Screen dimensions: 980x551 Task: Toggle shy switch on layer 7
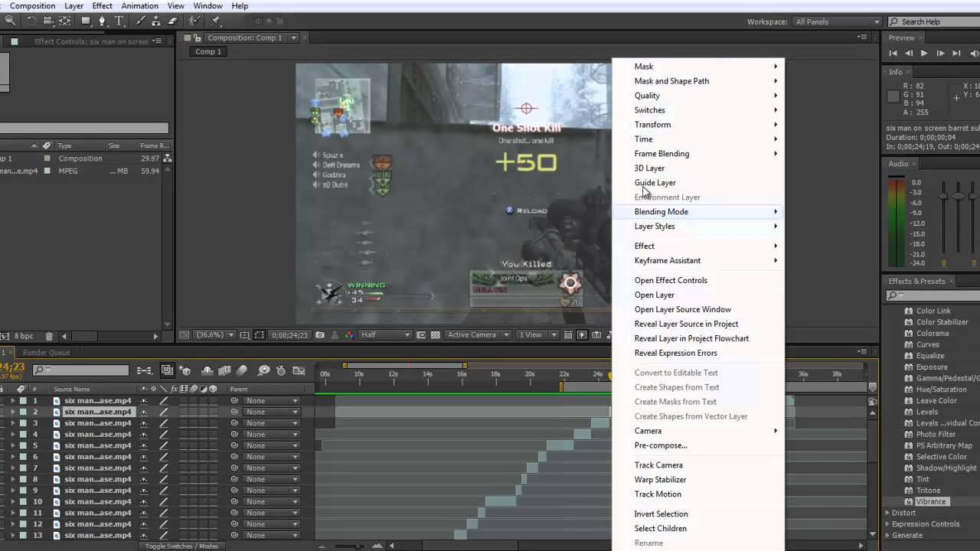(x=143, y=468)
